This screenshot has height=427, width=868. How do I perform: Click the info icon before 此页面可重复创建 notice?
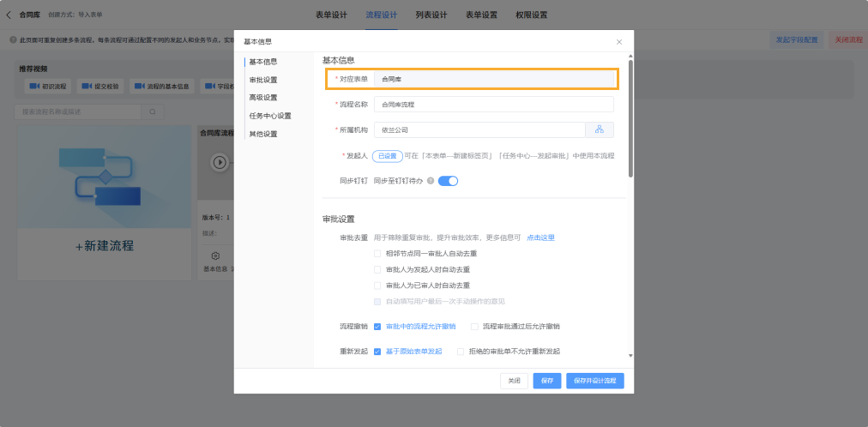point(13,40)
